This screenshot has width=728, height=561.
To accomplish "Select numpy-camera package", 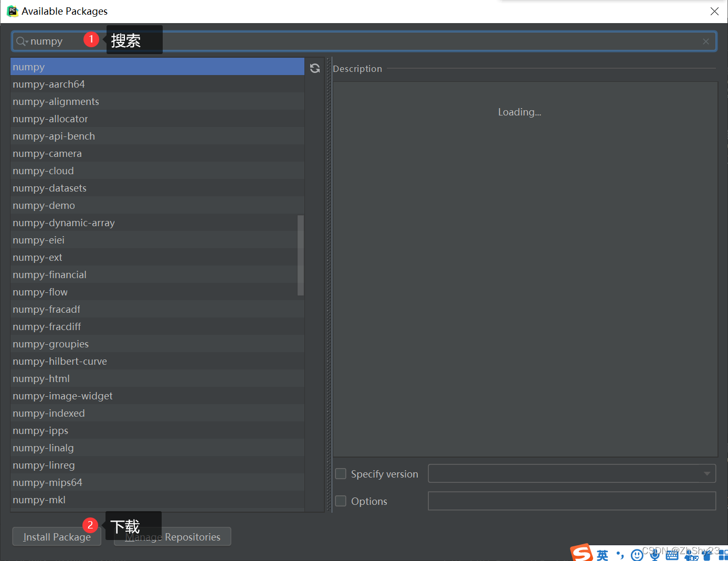I will click(157, 153).
